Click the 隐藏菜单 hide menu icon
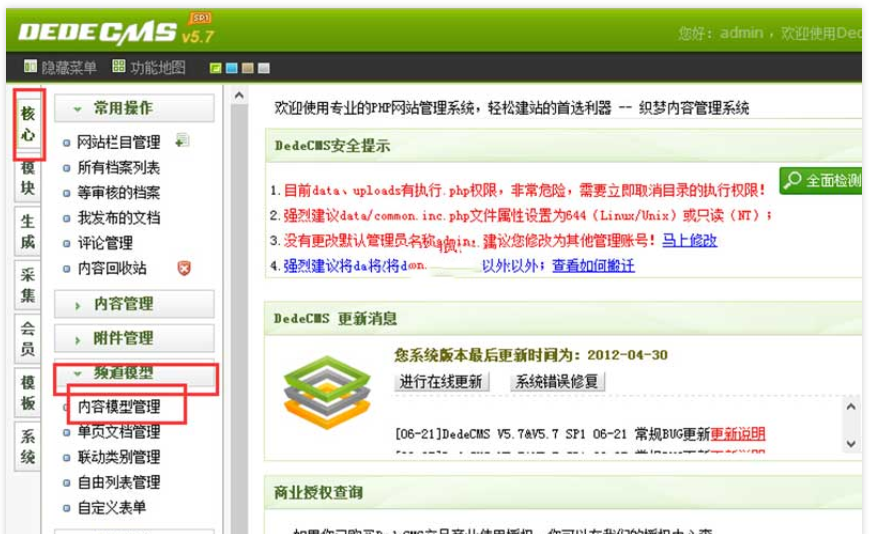The height and width of the screenshot is (534, 869). [x=30, y=67]
